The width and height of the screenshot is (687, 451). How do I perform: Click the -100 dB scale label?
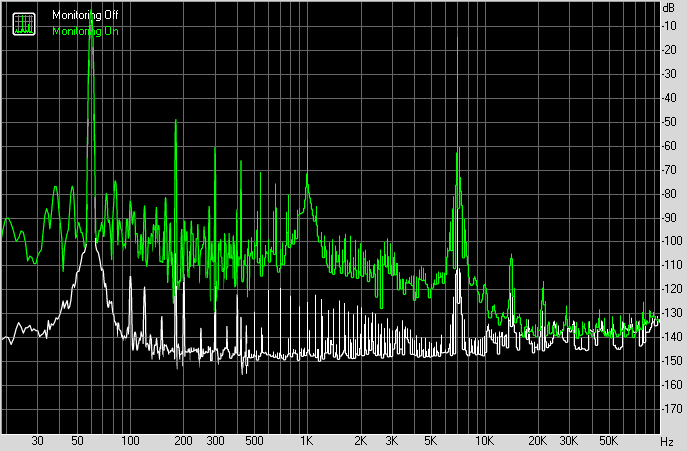[x=671, y=241]
